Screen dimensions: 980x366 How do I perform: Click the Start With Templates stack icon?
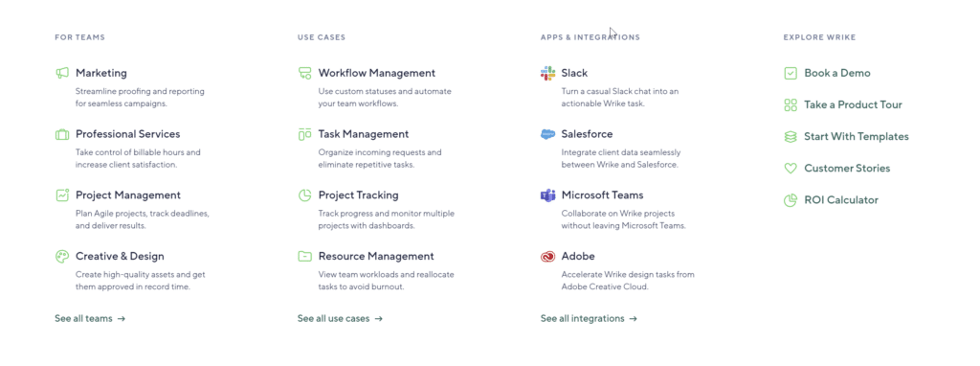coord(791,136)
